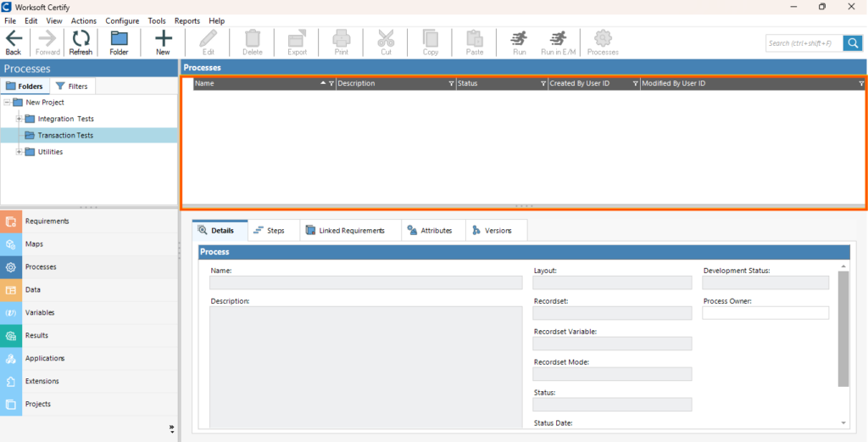The height and width of the screenshot is (442, 868).
Task: Click the Run in E/M icon
Action: 557,42
